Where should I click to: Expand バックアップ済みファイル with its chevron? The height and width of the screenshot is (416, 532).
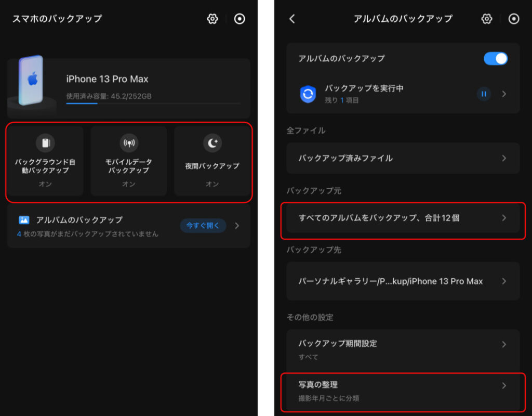(503, 159)
